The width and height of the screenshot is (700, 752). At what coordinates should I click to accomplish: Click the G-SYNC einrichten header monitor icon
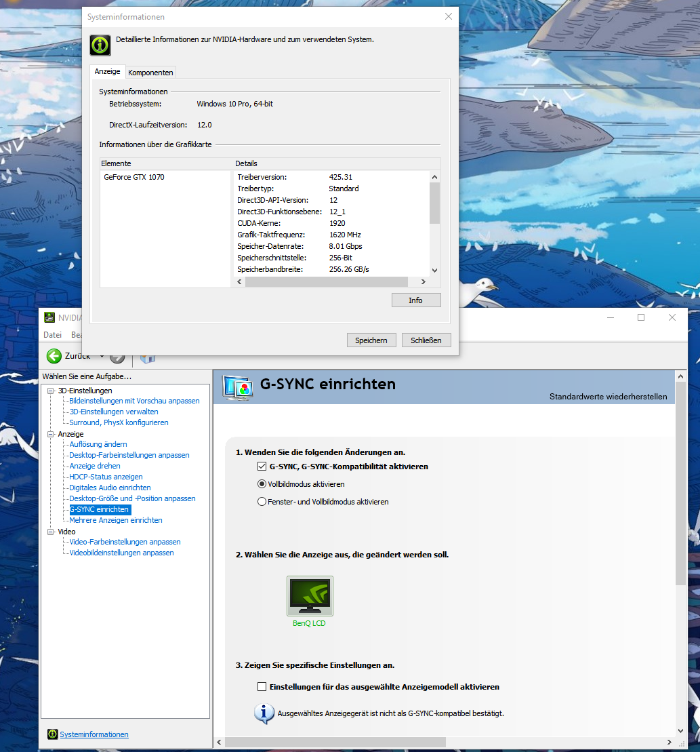[x=238, y=387]
